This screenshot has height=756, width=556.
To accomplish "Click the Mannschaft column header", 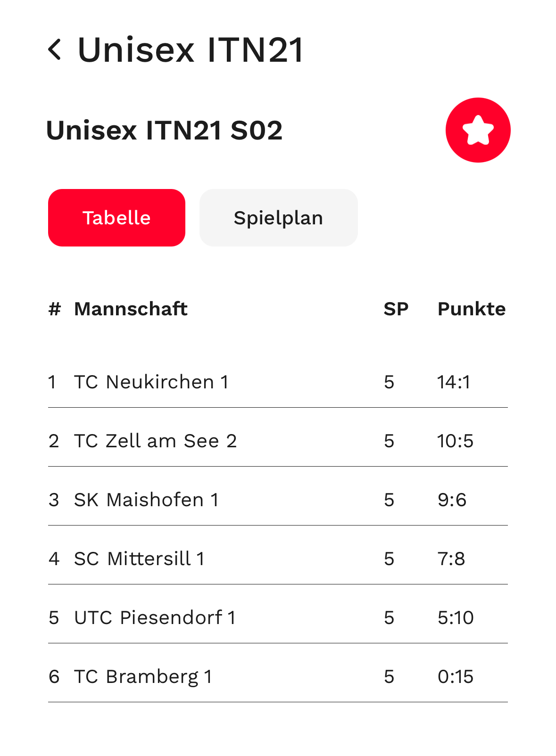I will click(x=131, y=309).
